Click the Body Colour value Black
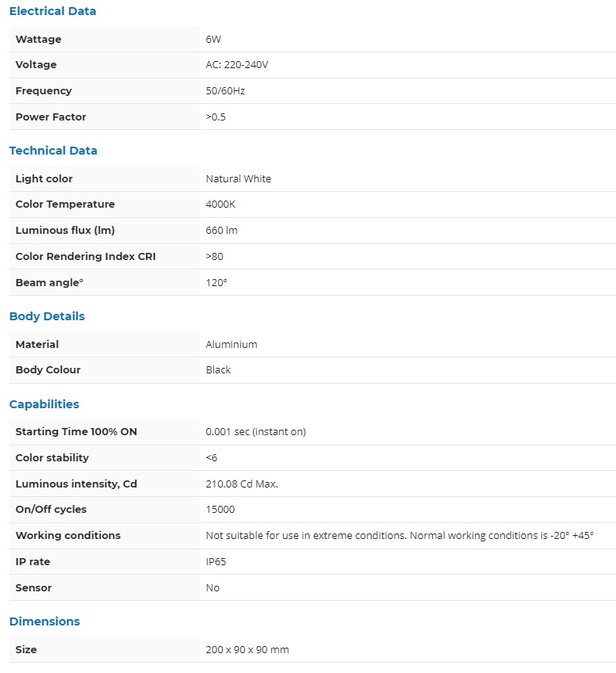 (x=218, y=370)
